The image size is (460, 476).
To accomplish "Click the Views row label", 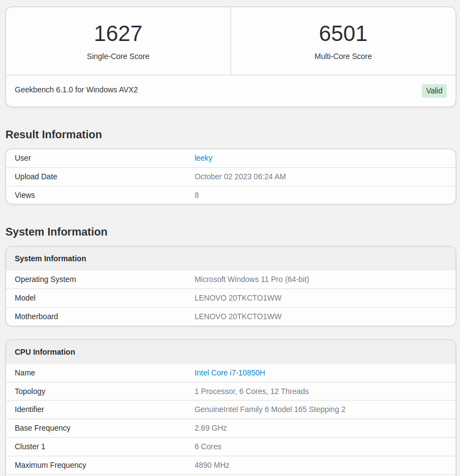I will (25, 195).
